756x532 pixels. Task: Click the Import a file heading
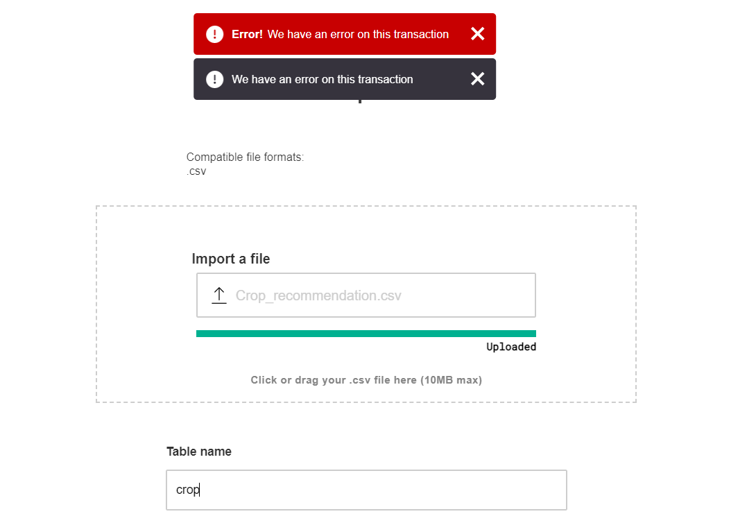tap(231, 258)
